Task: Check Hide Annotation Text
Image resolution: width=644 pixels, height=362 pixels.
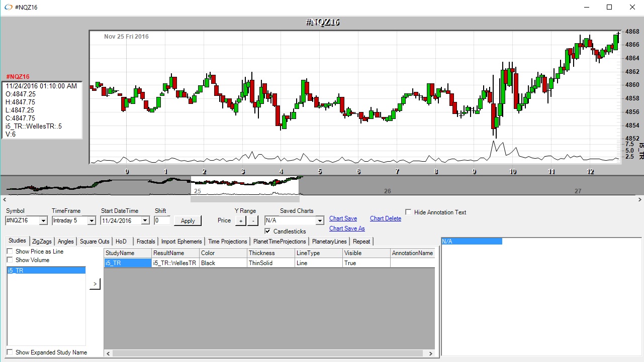Action: pos(409,212)
